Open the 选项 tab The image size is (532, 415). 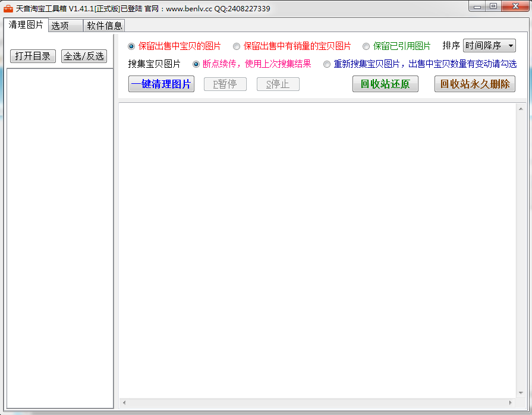[x=66, y=26]
